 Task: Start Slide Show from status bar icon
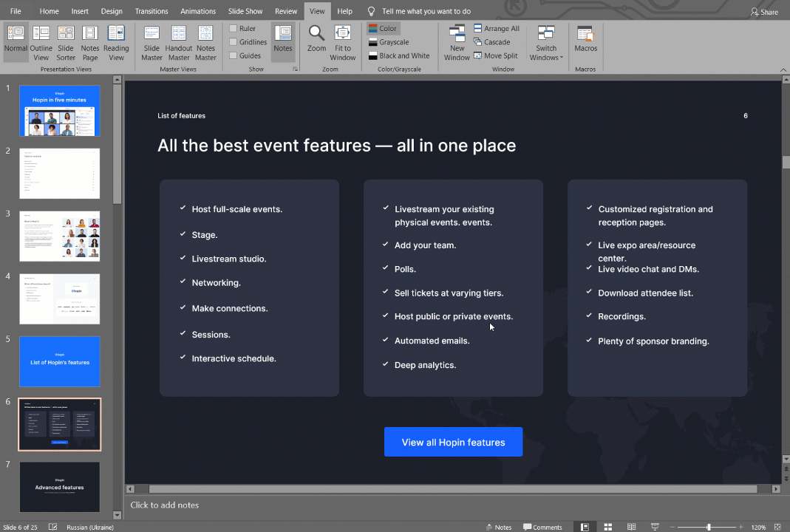[655, 527]
